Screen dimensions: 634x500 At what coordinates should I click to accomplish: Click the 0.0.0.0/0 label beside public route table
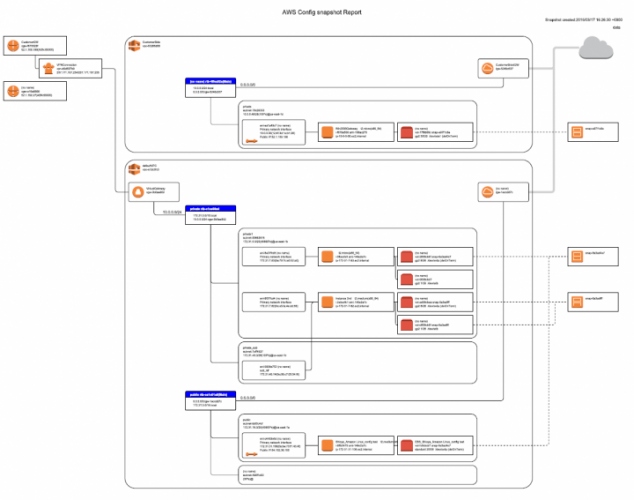point(247,398)
